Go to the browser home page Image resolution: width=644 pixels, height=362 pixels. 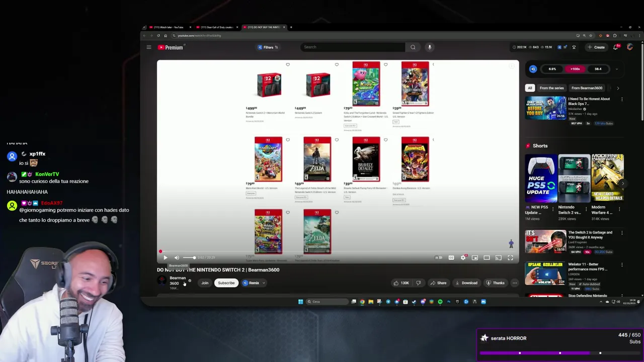(x=166, y=36)
